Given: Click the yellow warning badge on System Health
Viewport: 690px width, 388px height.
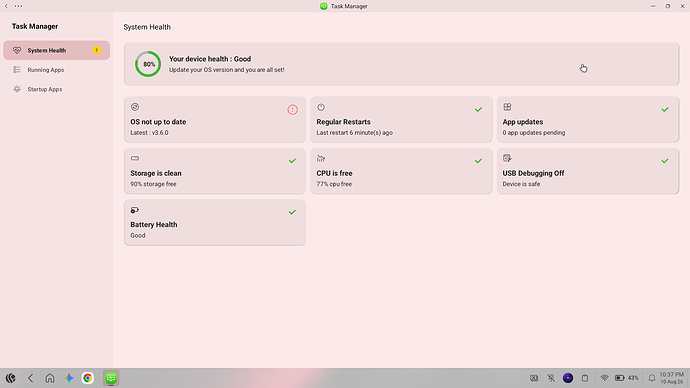Looking at the screenshot, I should tap(97, 50).
